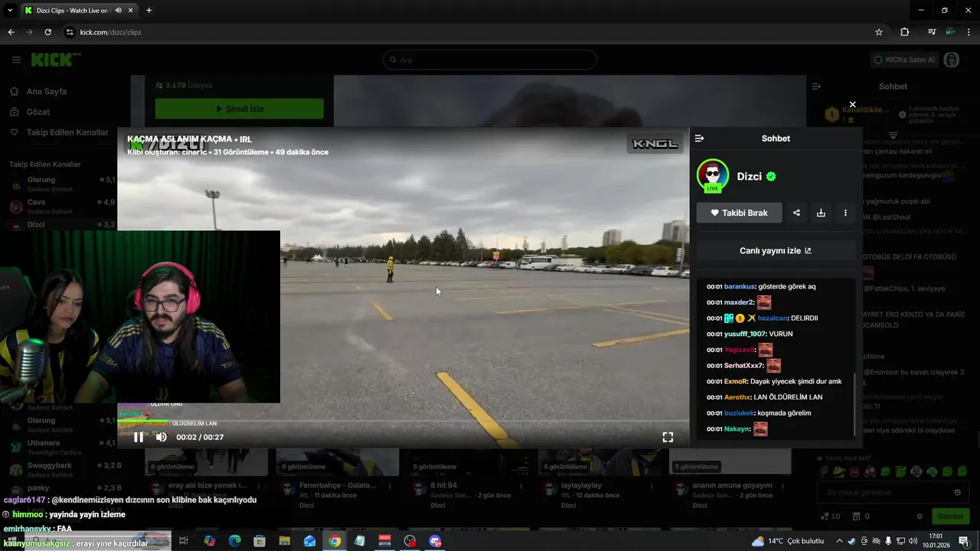Show hidden system tray icons

pyautogui.click(x=841, y=541)
